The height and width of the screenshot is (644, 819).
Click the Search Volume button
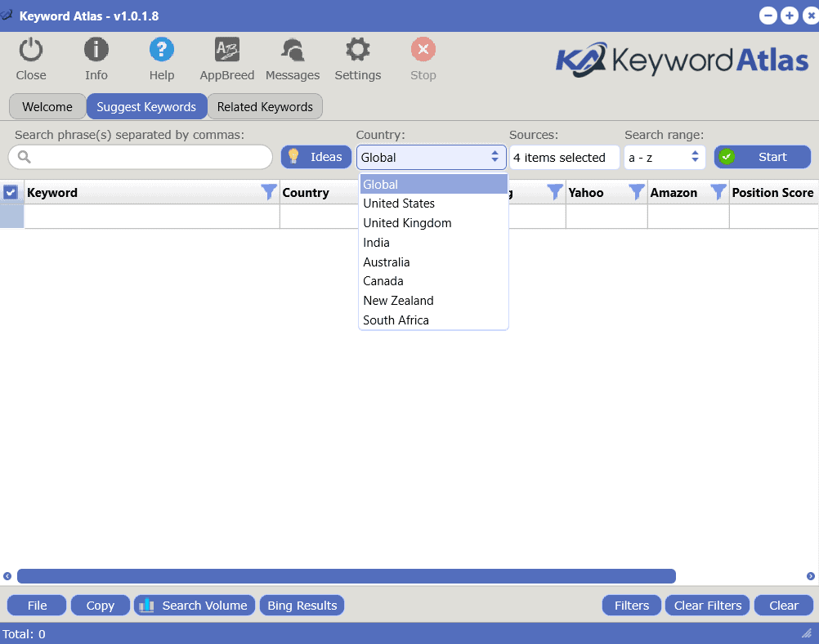coord(195,606)
